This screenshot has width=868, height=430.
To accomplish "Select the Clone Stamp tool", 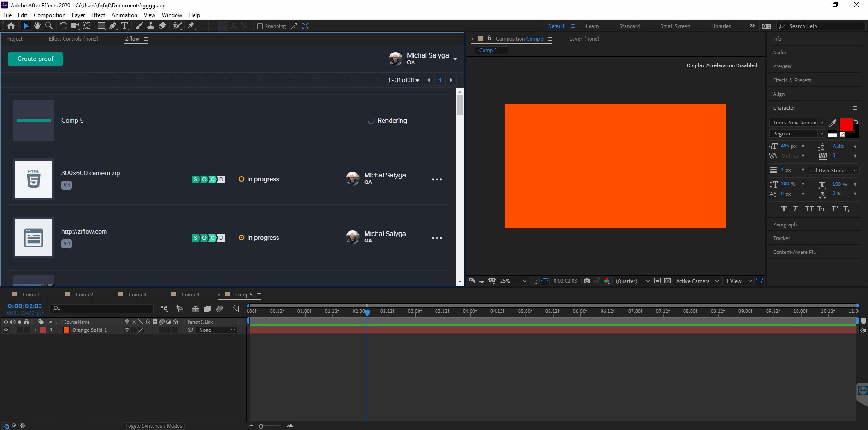I will click(150, 26).
